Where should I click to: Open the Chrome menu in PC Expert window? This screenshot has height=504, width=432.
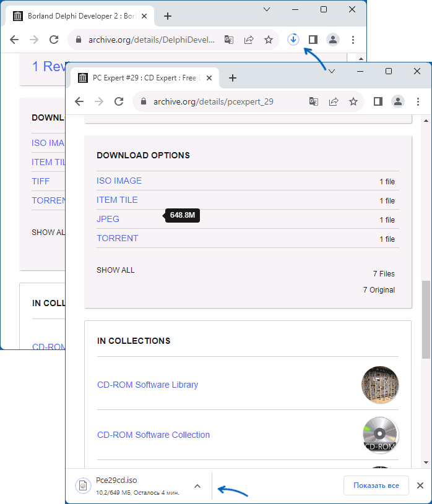[418, 101]
